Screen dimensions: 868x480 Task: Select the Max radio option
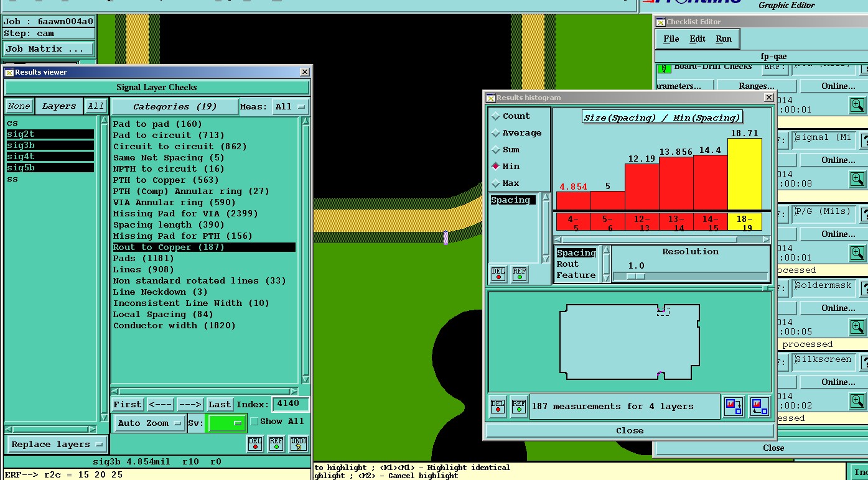click(496, 183)
